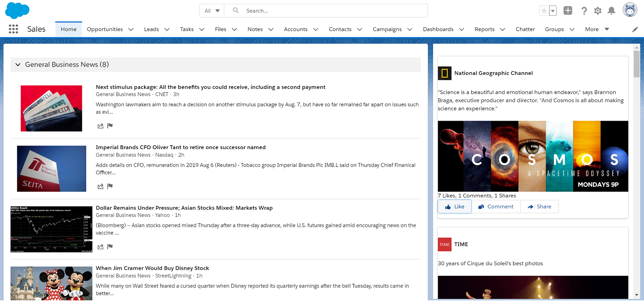
Task: Open the Help question mark icon
Action: 584,11
